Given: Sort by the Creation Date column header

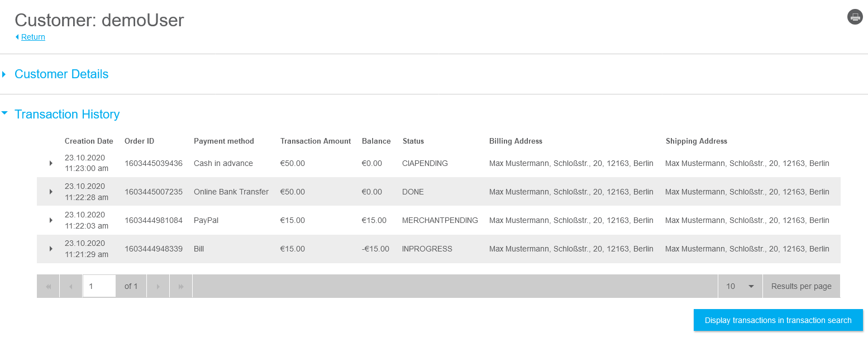Looking at the screenshot, I should pos(89,141).
